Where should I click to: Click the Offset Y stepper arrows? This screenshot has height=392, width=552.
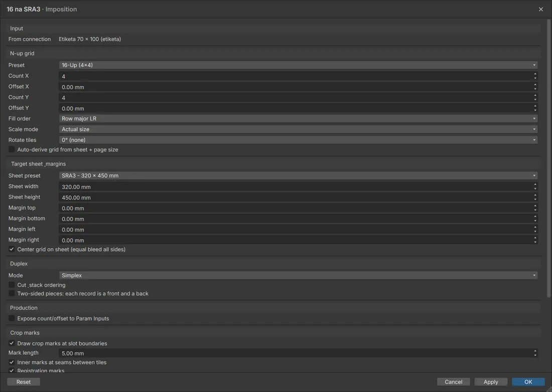click(x=535, y=108)
